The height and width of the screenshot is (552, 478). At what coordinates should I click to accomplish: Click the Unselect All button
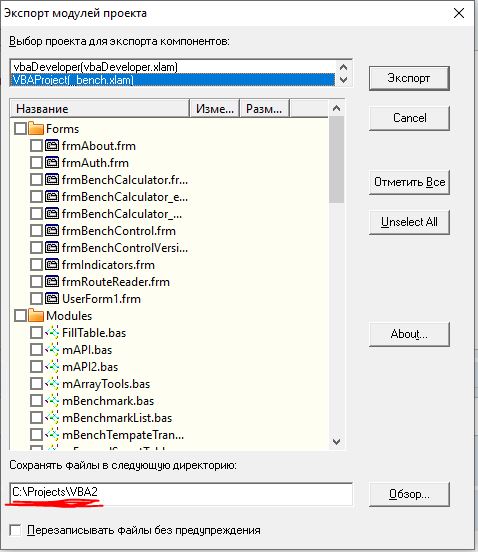(409, 222)
